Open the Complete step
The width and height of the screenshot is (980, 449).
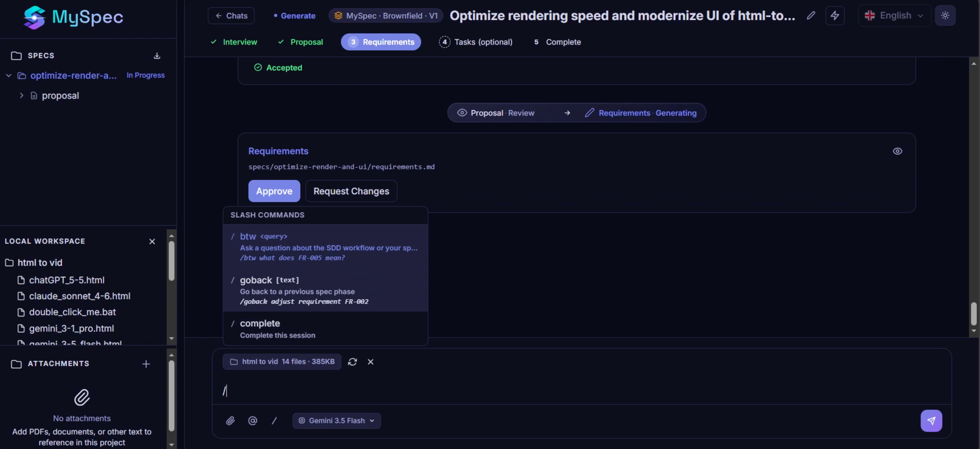[558, 42]
